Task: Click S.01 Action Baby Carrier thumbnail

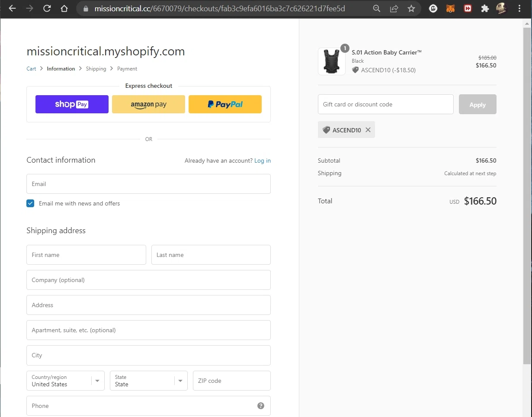Action: tap(332, 61)
